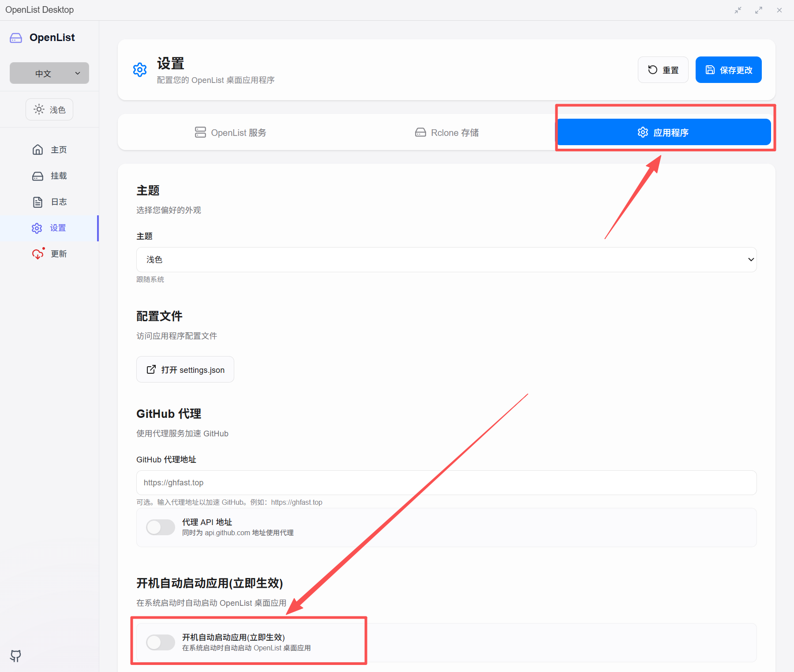Screen dimensions: 794x672
Task: Open the 日志 logs page
Action: click(49, 202)
